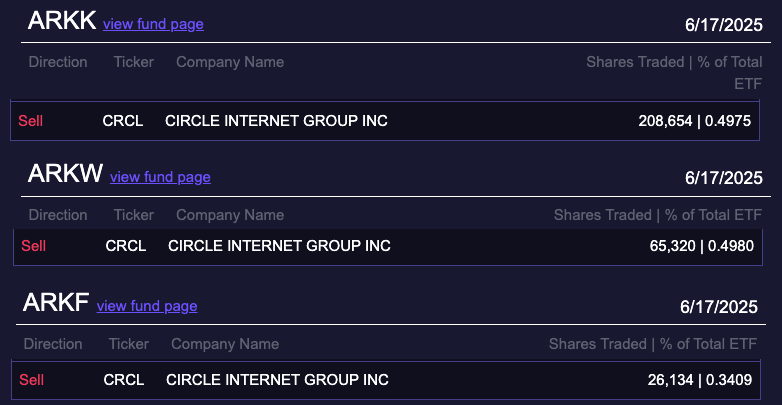This screenshot has width=782, height=405.
Task: Select the CRCL ticker in ARKW row
Action: pos(126,245)
